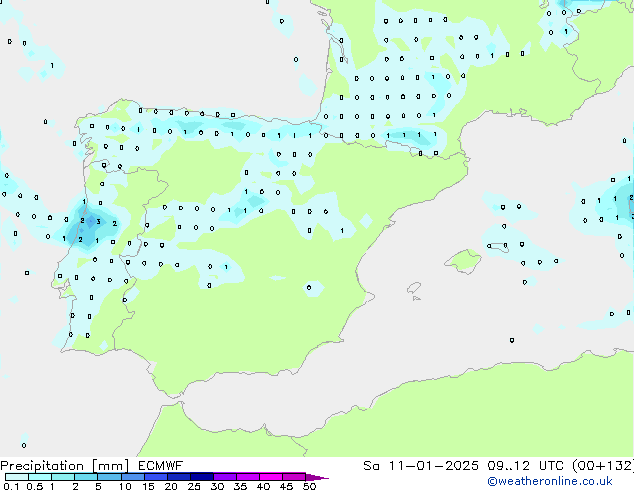The image size is (634, 490).
Task: Select the '(00+132)' forecast offset text
Action: (603, 466)
